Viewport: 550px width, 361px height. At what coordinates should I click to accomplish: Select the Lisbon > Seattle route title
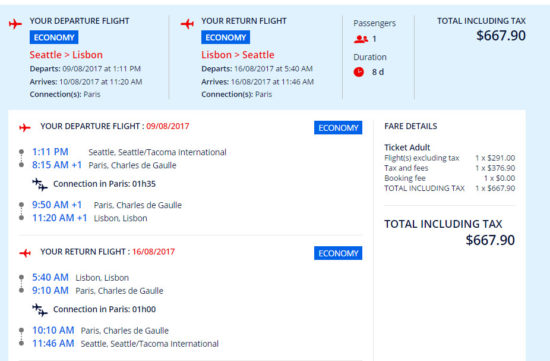point(238,55)
